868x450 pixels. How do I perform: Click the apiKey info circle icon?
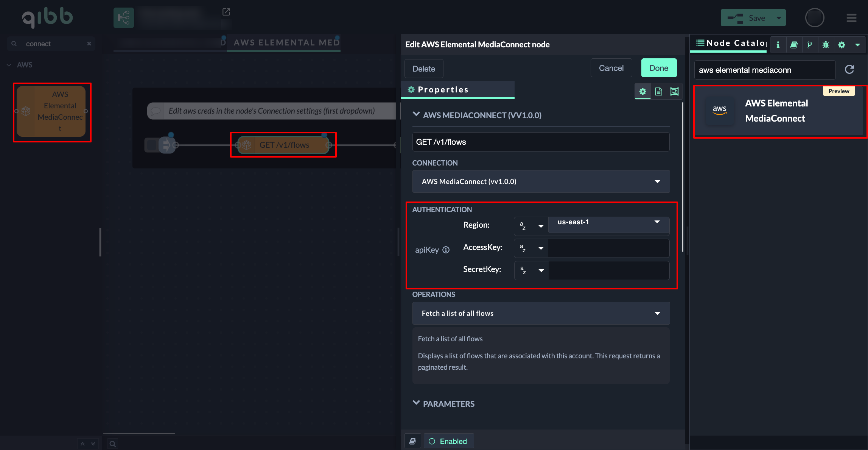point(446,250)
